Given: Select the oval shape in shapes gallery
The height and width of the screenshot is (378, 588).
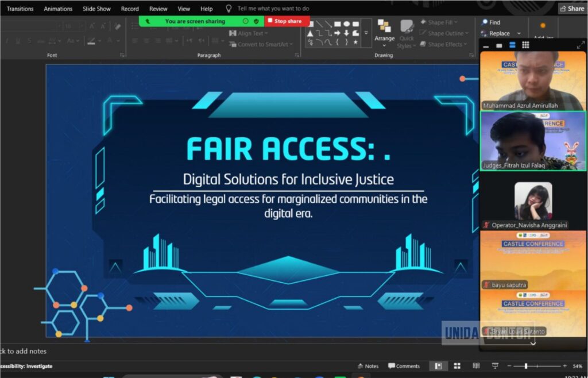Looking at the screenshot, I should [346, 24].
